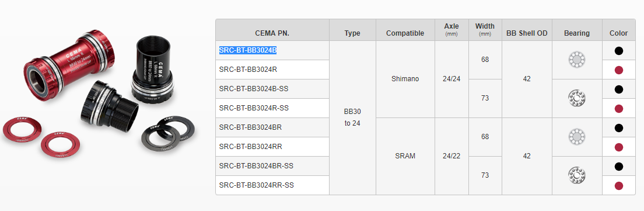Click the Shimano compatible cell
Viewport: 644px width, 211px height.
pos(405,78)
